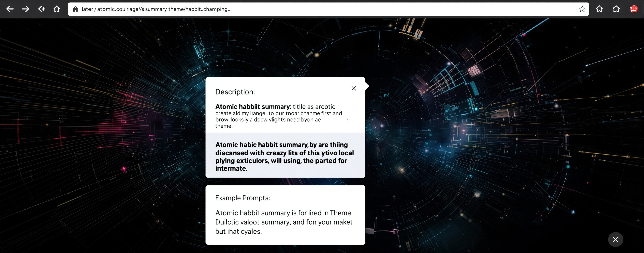The height and width of the screenshot is (253, 644).
Task: Click second home-star icon beside red extension
Action: coord(616,9)
